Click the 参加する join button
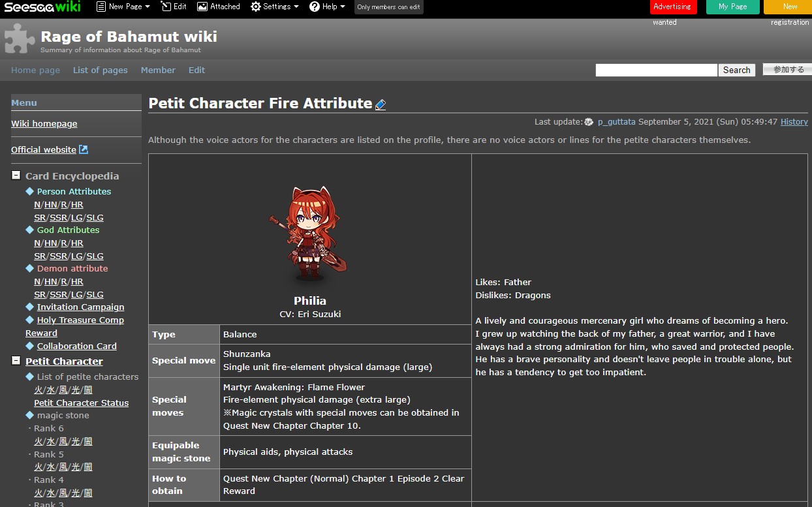 pos(788,69)
